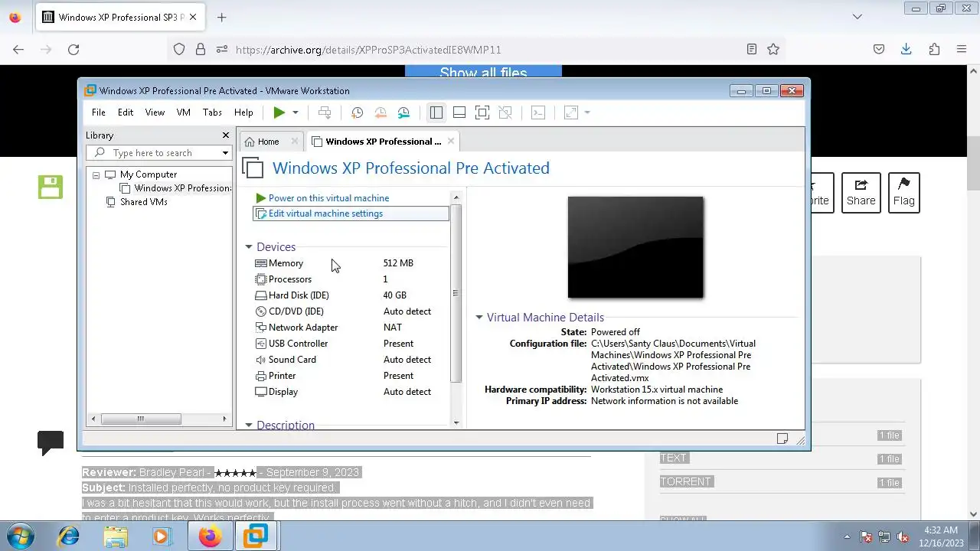Collapse the My Computer tree node
Viewport: 980px width, 551px height.
(x=96, y=175)
